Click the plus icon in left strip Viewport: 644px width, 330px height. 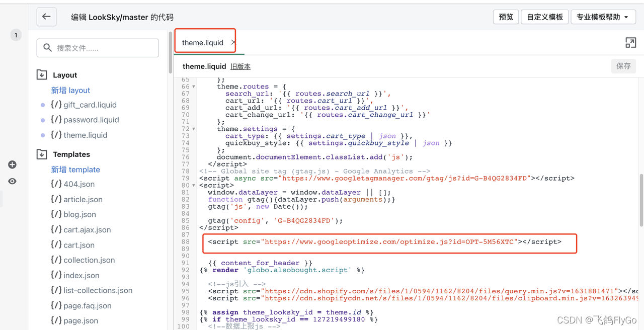pos(13,164)
